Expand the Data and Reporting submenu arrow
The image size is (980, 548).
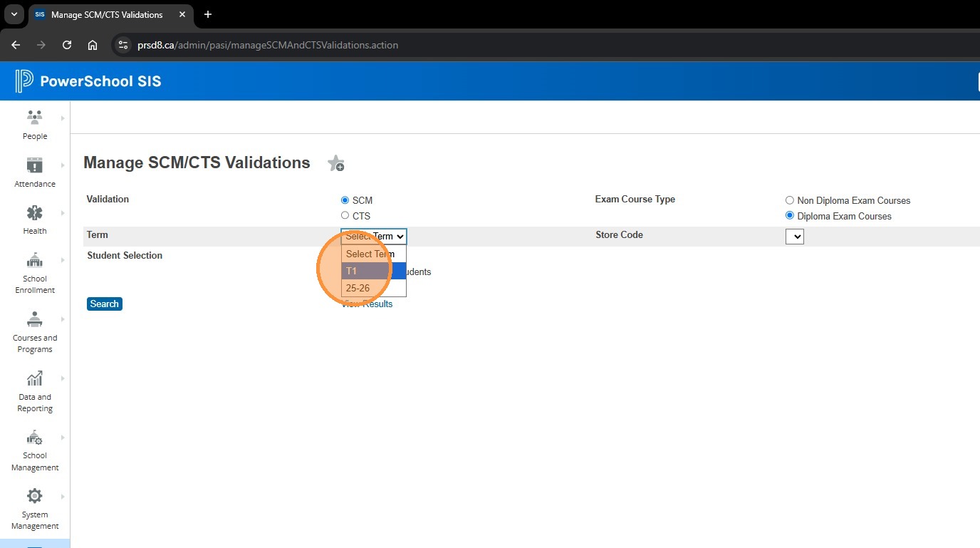click(63, 378)
